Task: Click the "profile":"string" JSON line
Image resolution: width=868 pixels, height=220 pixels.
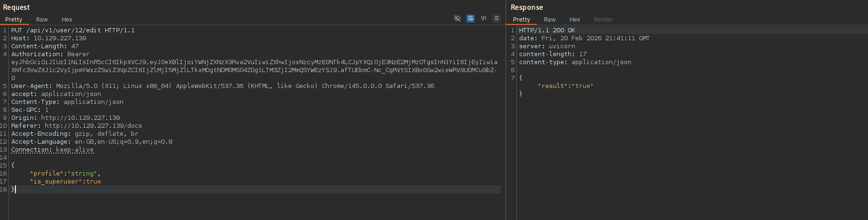Action: 65,174
